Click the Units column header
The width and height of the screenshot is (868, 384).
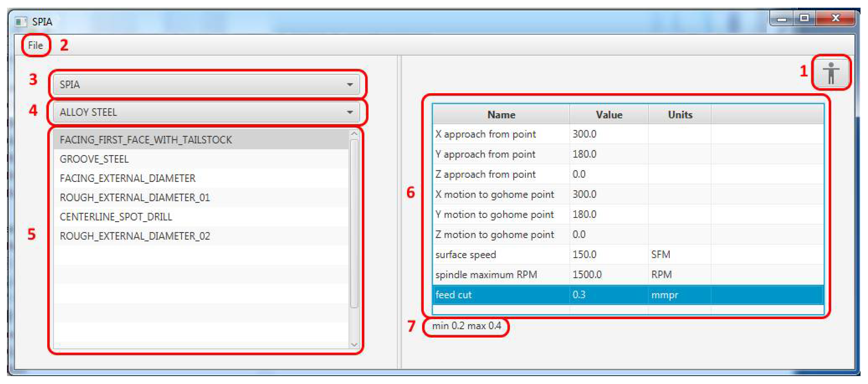click(680, 115)
